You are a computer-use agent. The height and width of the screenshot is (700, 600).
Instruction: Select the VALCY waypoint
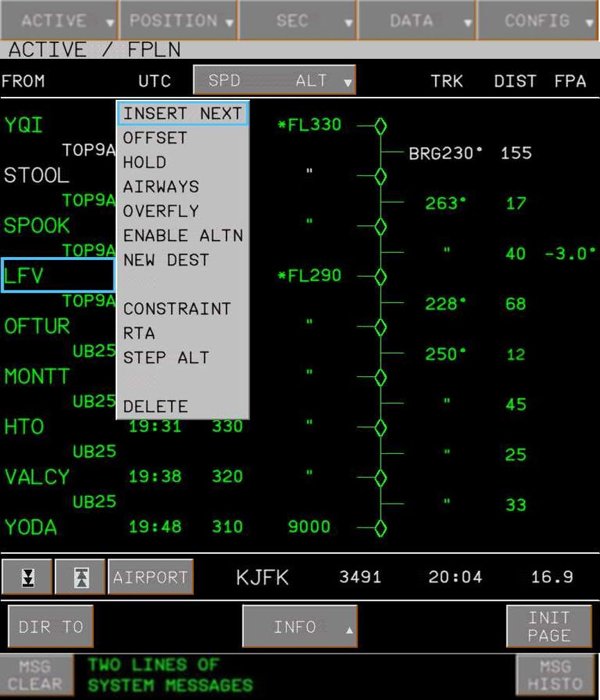pos(37,477)
